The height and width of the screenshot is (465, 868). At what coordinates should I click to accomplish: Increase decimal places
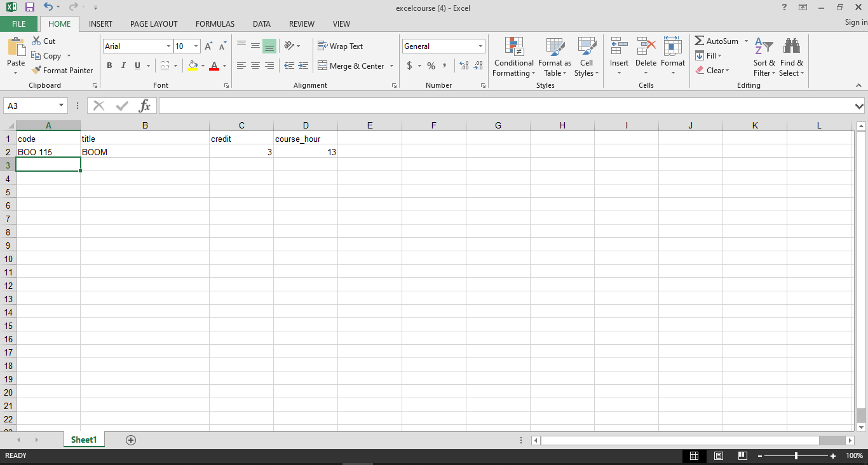(x=464, y=66)
